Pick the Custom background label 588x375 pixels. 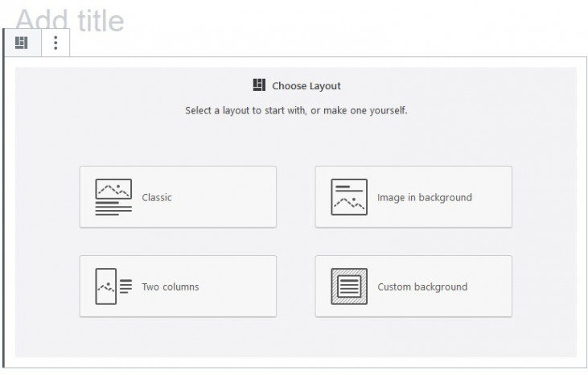pyautogui.click(x=422, y=286)
